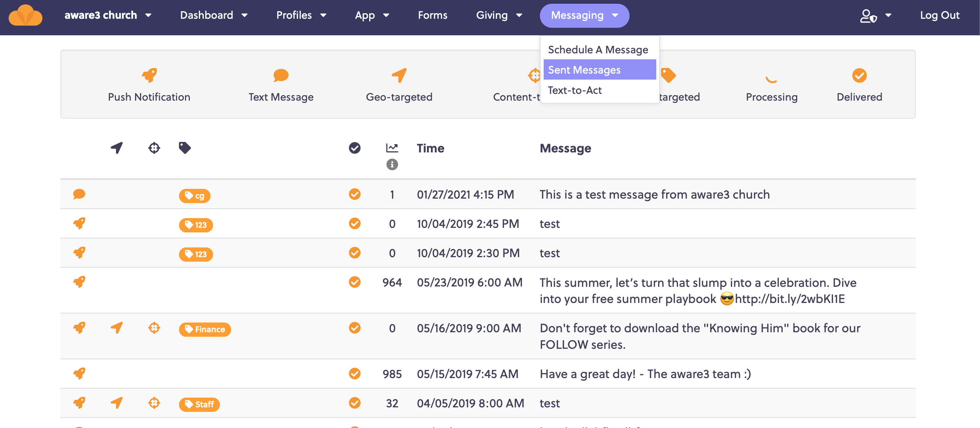Click the checkmark icon in the table header

click(355, 148)
